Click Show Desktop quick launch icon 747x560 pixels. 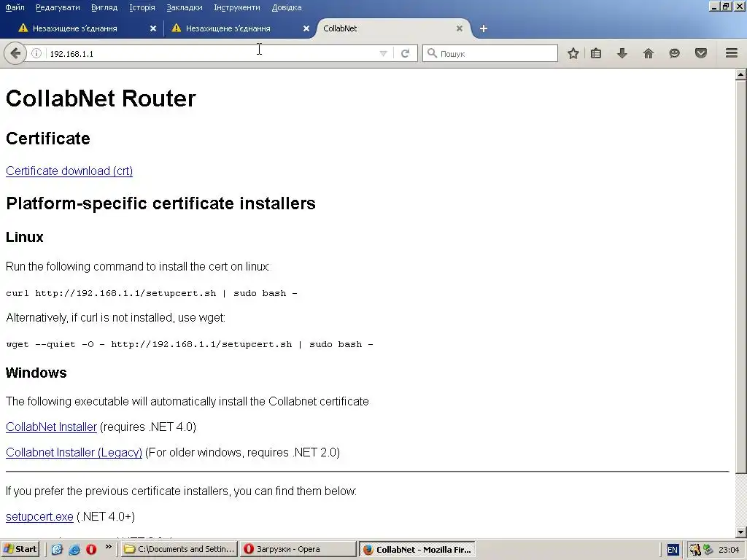(57, 550)
